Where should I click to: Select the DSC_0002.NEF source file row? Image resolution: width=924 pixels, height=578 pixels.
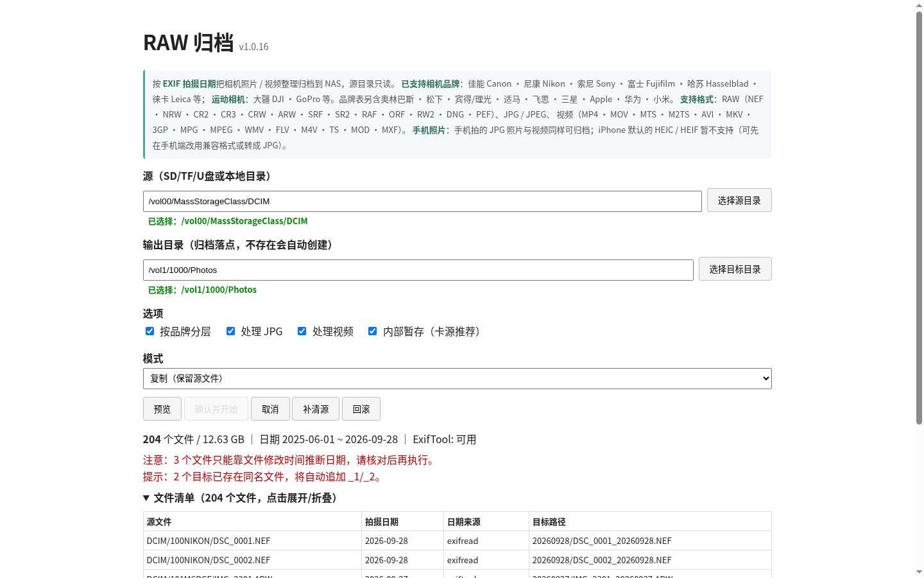[x=457, y=560]
